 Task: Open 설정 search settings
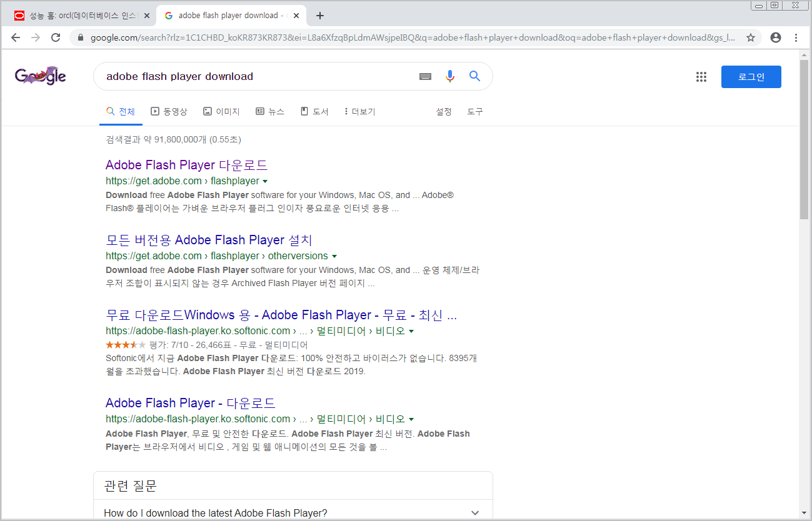[x=444, y=112]
